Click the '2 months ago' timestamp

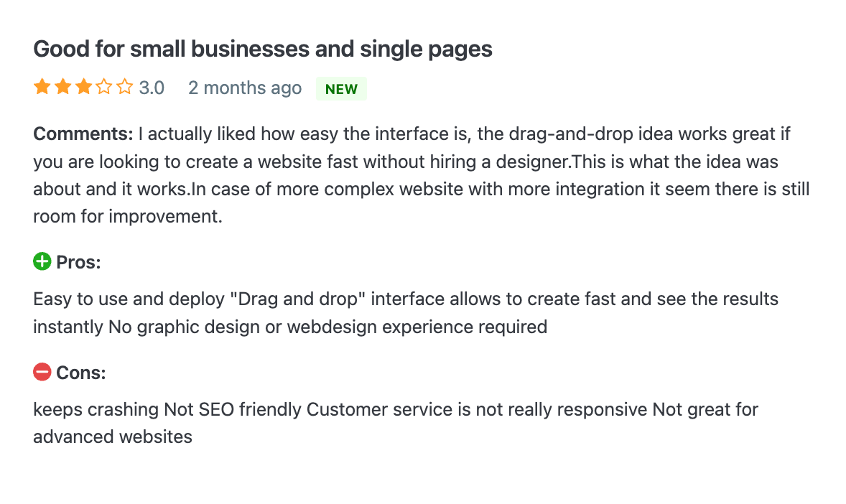(x=245, y=88)
